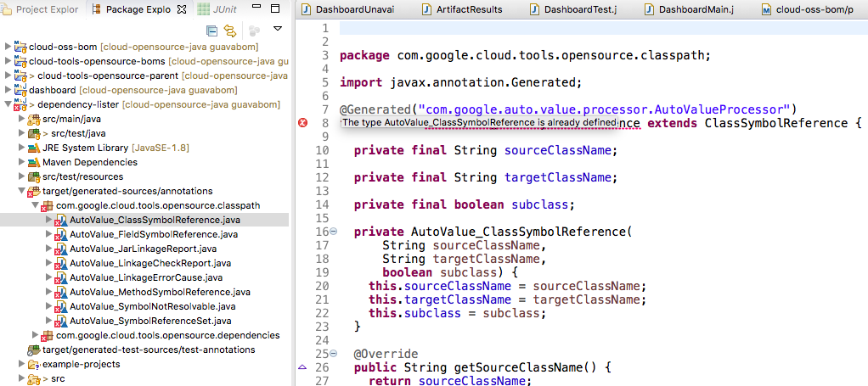This screenshot has height=386, width=868.
Task: Click the AutoValueProcessor string literal
Action: click(x=604, y=109)
